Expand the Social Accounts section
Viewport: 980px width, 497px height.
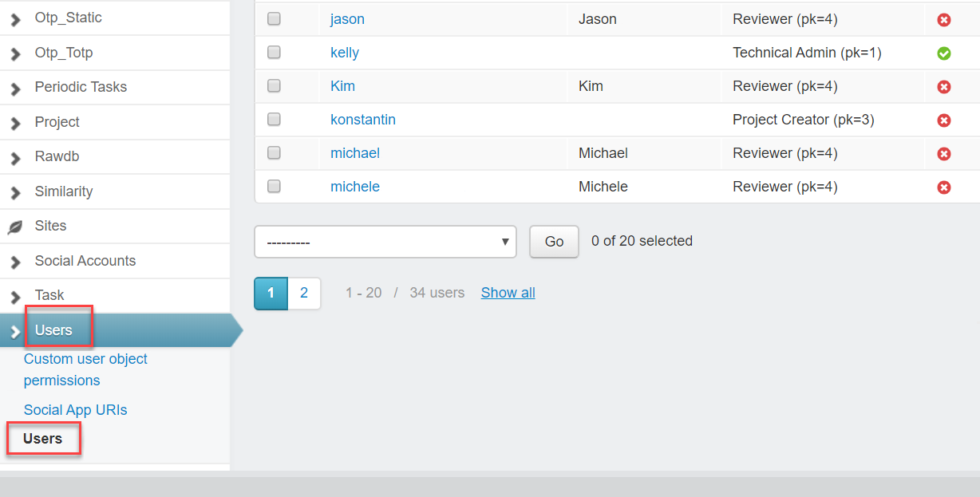coord(85,261)
